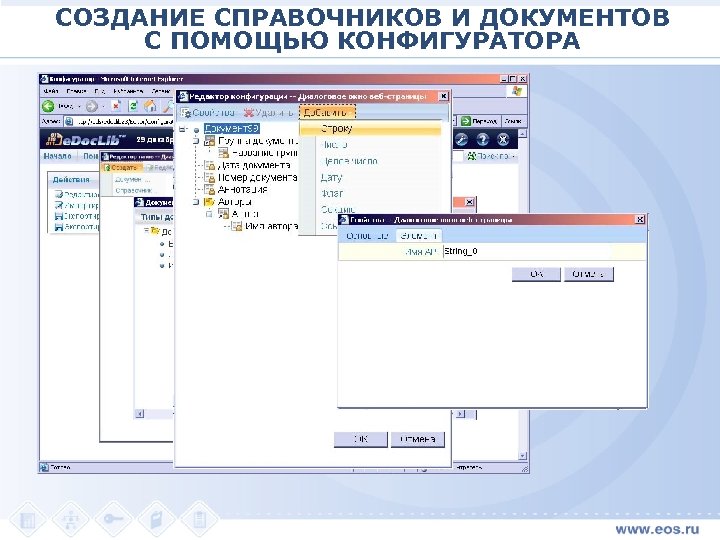The width and height of the screenshot is (720, 540).
Task: Collapse the Документ99 root node
Action: click(x=183, y=129)
